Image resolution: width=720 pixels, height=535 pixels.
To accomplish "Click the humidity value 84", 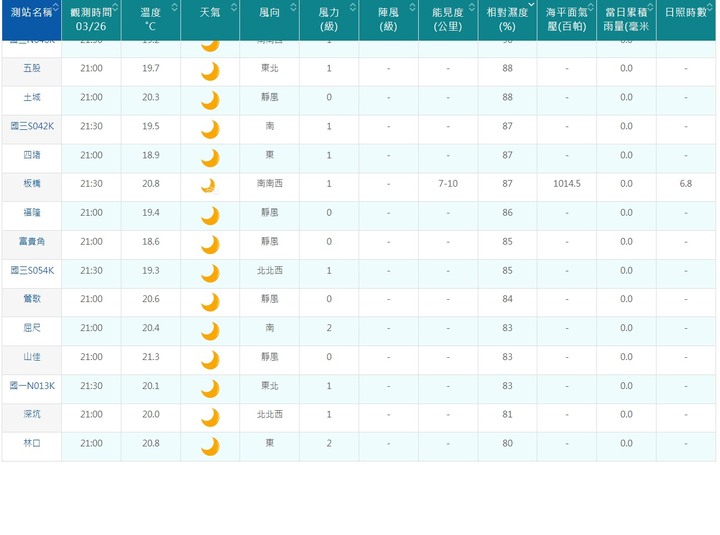I will 507,298.
